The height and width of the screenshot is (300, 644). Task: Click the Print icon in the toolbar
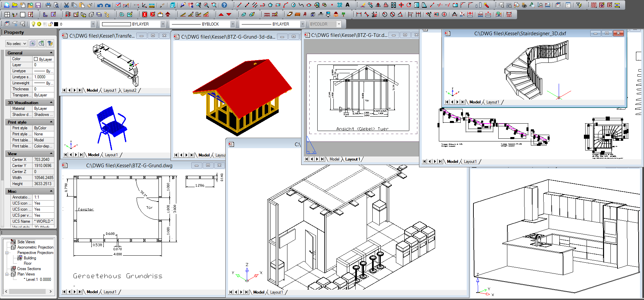coord(48,5)
